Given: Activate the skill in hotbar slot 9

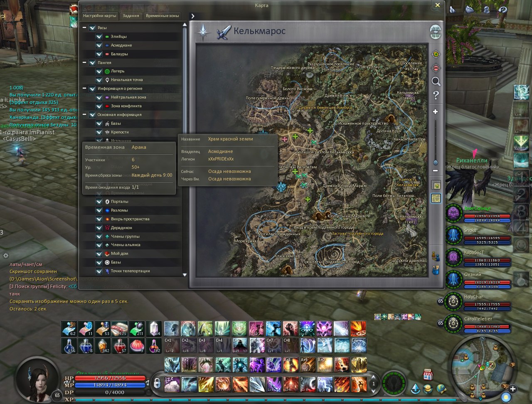Looking at the screenshot, I should pos(308,384).
